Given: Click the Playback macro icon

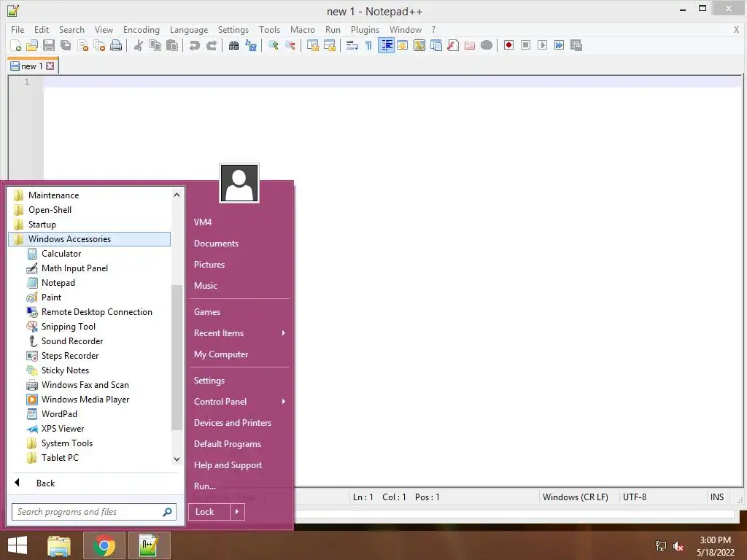Looking at the screenshot, I should click(542, 45).
